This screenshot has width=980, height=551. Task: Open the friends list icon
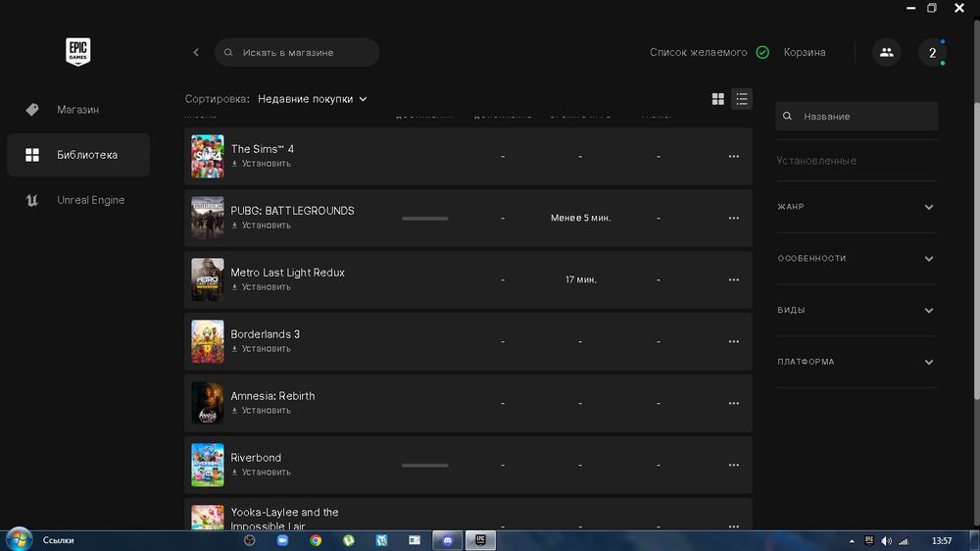[x=886, y=53]
